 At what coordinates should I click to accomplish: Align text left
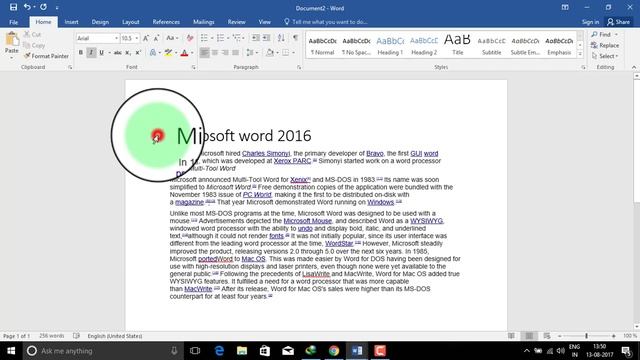[204, 53]
